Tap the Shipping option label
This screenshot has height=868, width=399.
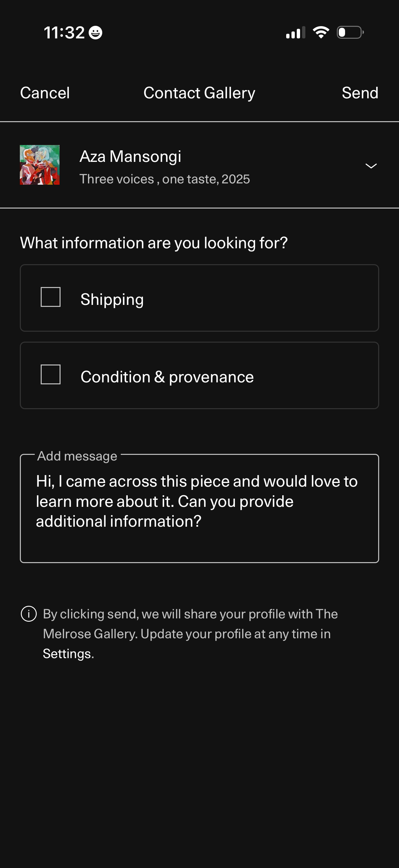tap(112, 299)
